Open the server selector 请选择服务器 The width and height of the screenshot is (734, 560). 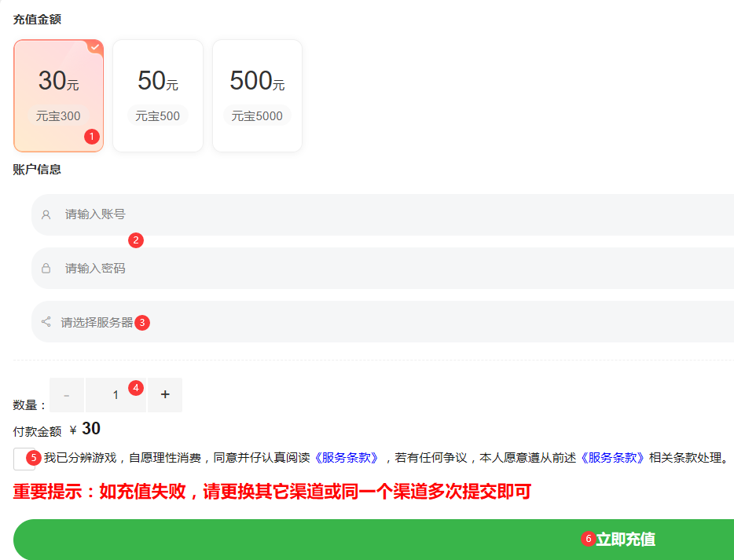(x=383, y=321)
